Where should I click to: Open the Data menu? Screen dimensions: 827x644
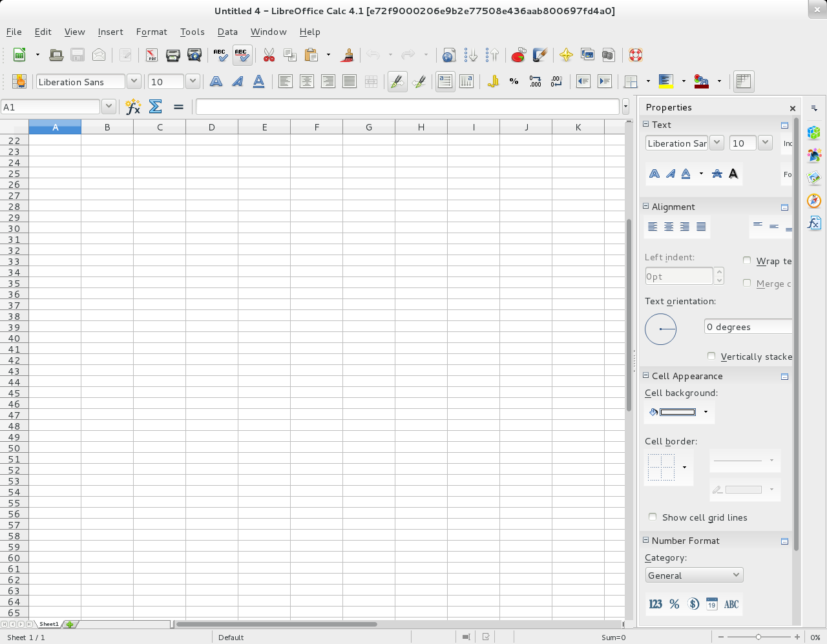(x=227, y=32)
